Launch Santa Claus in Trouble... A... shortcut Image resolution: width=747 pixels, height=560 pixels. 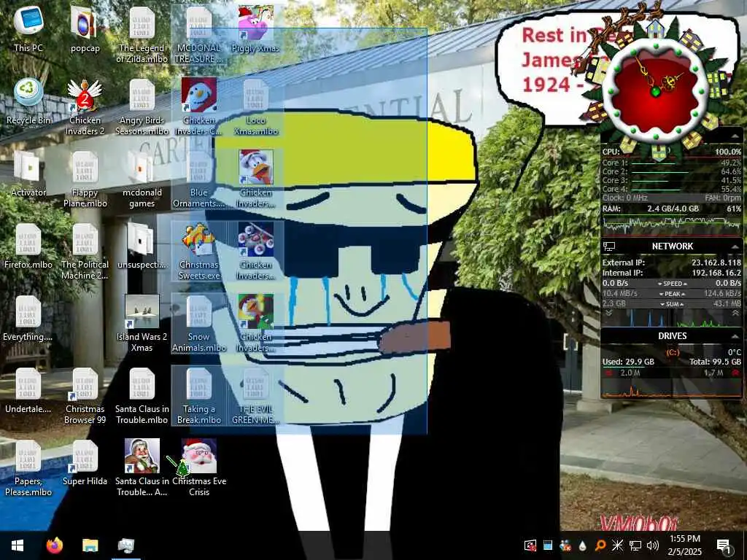point(142,468)
